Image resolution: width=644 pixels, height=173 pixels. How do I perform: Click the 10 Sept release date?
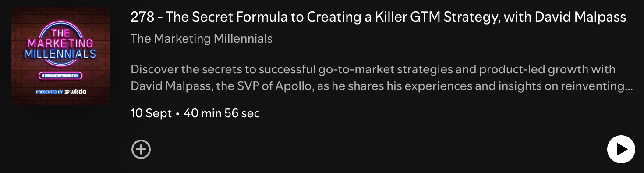(x=151, y=113)
